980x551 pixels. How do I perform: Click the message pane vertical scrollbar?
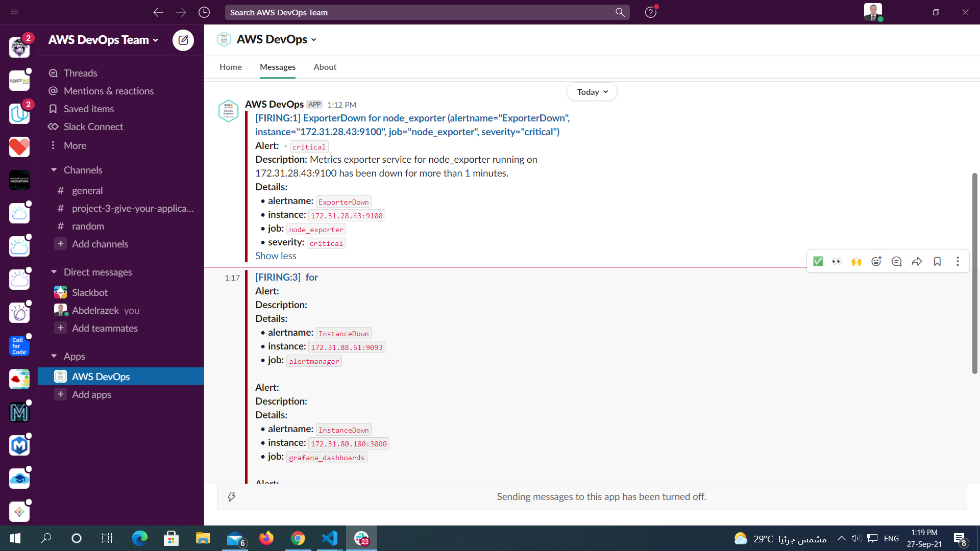point(974,273)
